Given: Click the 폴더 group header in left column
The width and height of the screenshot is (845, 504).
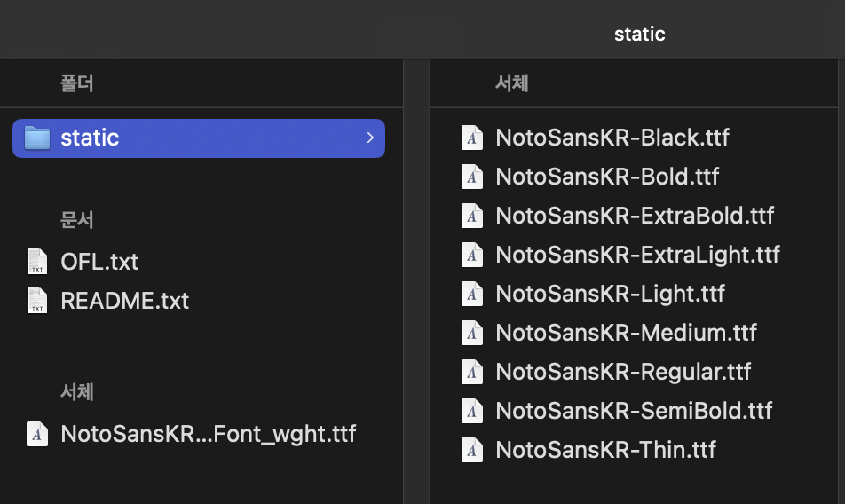Looking at the screenshot, I should [76, 83].
